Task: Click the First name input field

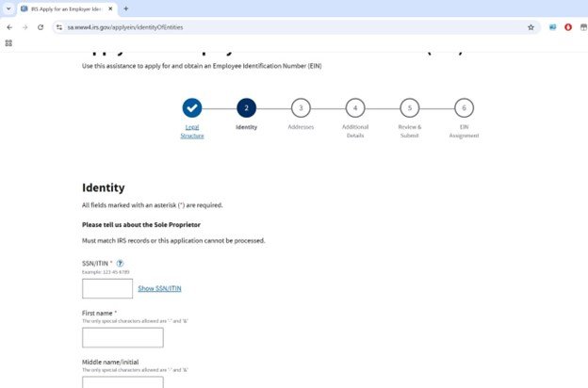Action: (x=122, y=337)
